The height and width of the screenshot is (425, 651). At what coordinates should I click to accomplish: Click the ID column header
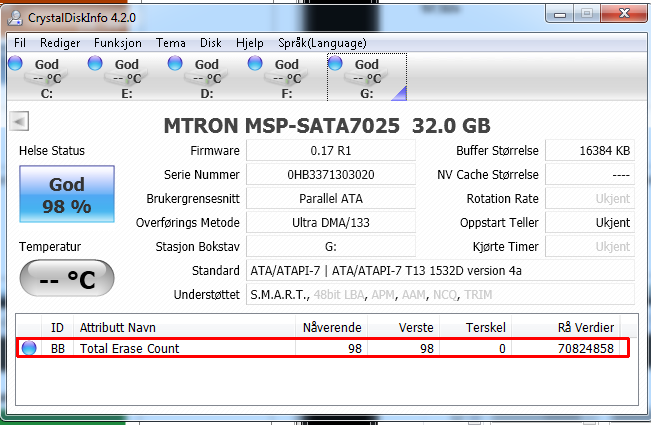point(57,327)
